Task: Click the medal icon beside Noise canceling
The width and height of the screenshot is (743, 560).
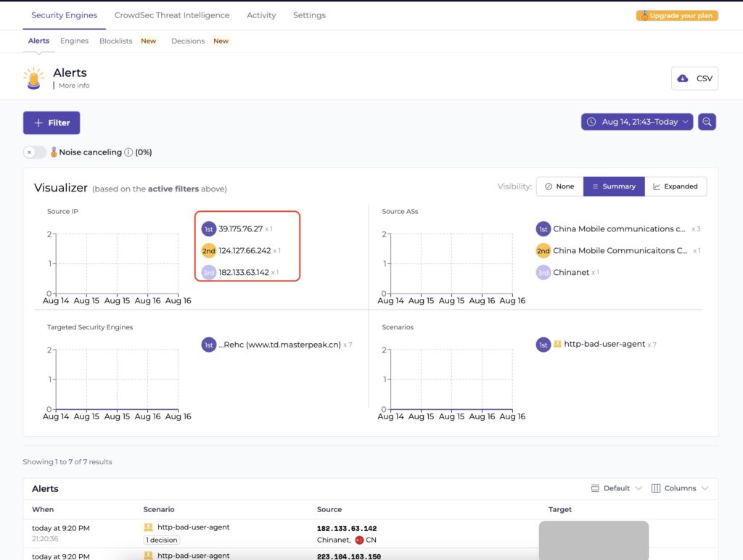Action: click(x=54, y=152)
